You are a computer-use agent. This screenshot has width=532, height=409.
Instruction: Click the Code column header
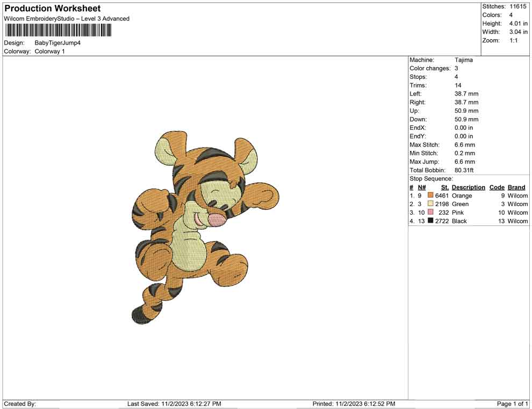click(497, 187)
